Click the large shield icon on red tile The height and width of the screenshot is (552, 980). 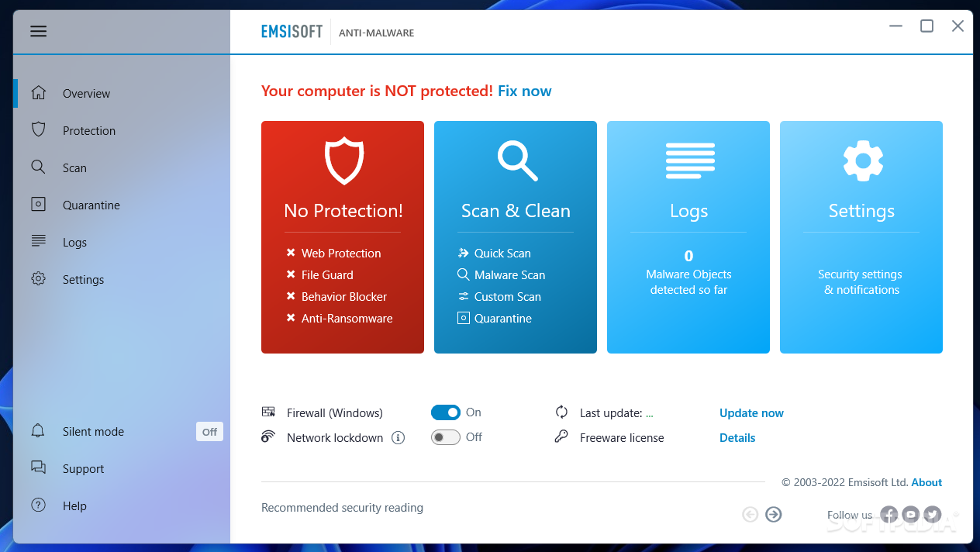[x=343, y=160]
